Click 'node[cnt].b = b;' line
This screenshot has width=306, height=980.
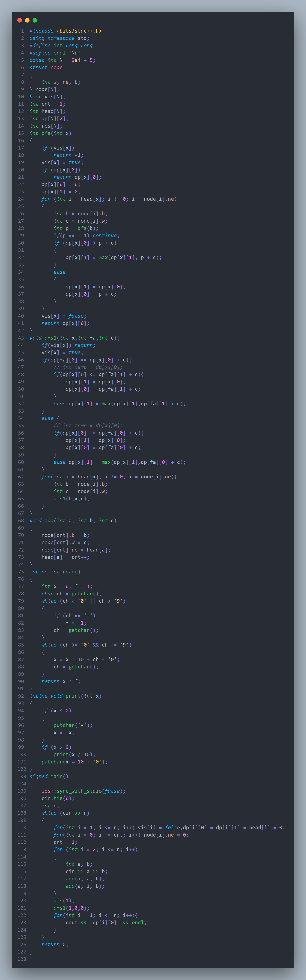(x=65, y=535)
